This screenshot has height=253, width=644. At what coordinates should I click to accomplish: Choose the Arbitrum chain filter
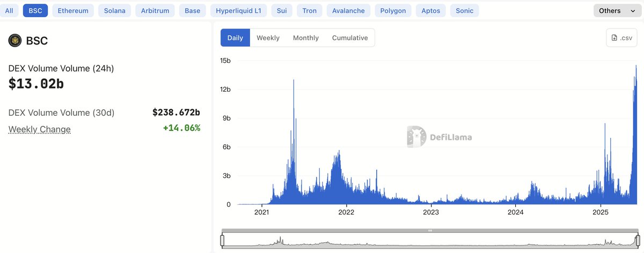pos(155,11)
